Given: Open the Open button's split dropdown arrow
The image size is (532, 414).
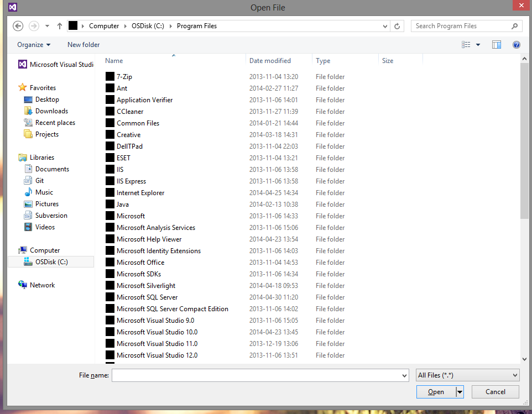Looking at the screenshot, I should click(x=459, y=391).
